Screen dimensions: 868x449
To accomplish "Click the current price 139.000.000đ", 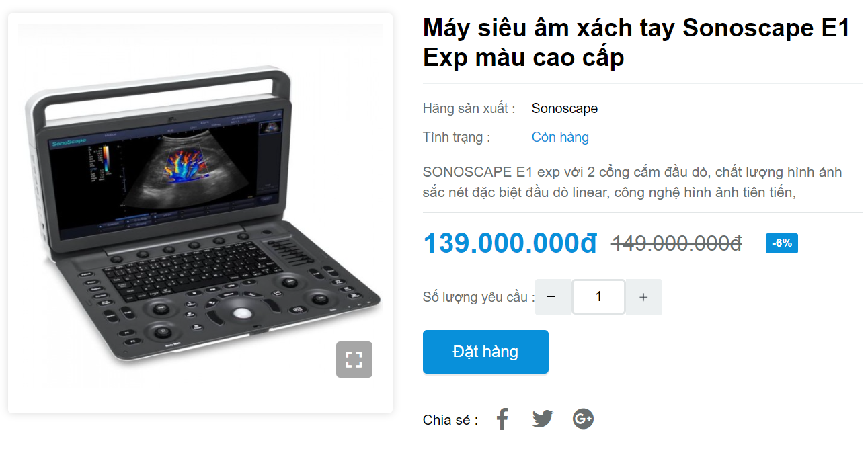I will pos(510,243).
